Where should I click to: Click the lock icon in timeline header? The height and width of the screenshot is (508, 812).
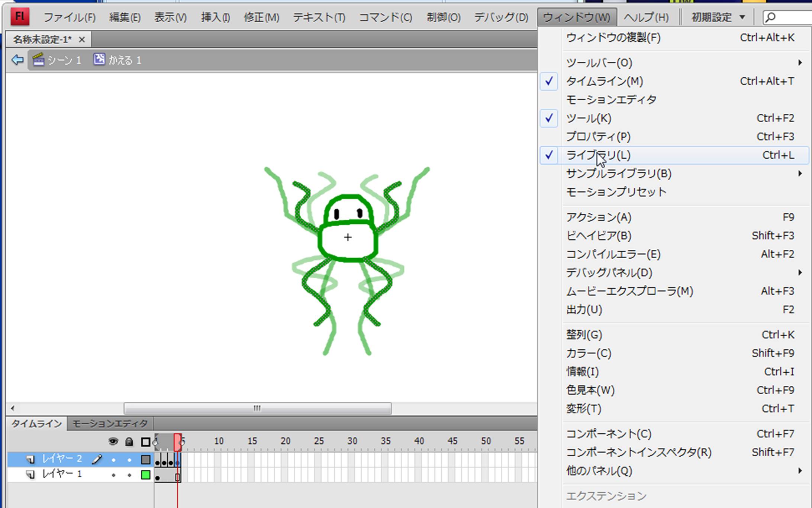click(129, 441)
